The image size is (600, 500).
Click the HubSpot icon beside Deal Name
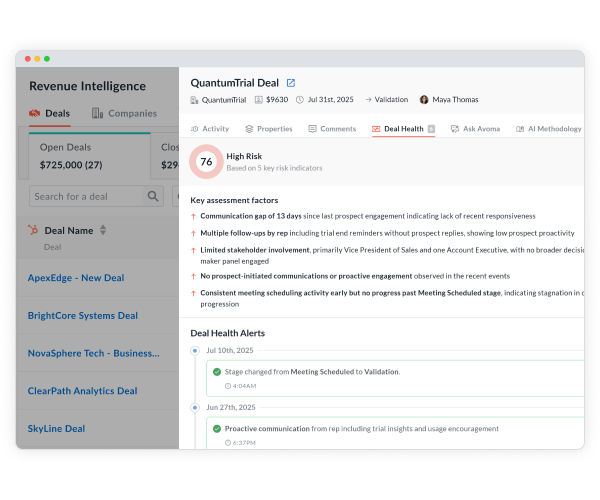(x=33, y=230)
